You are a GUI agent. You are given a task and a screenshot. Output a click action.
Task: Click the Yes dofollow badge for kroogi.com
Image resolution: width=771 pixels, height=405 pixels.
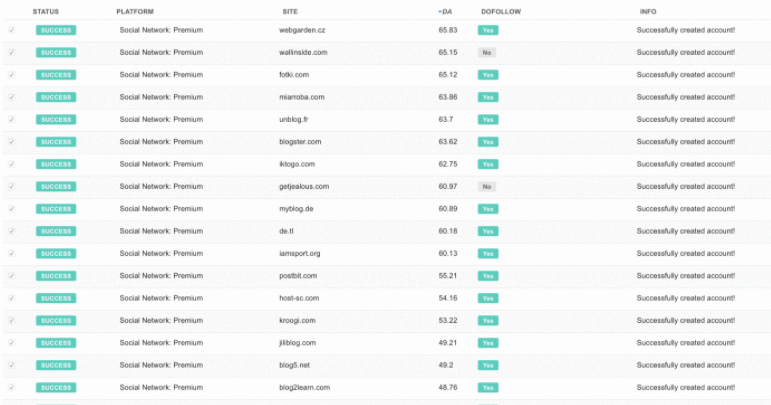click(x=487, y=320)
